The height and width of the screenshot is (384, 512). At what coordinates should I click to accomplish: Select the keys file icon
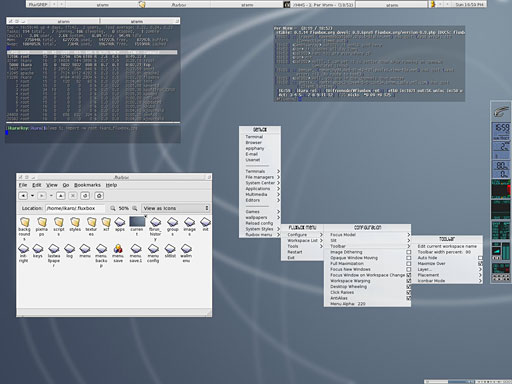click(38, 248)
